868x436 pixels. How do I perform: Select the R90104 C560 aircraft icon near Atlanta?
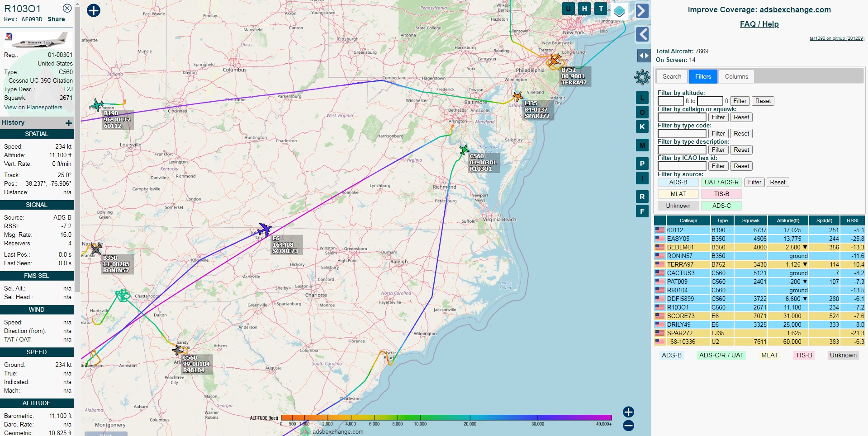click(x=178, y=350)
